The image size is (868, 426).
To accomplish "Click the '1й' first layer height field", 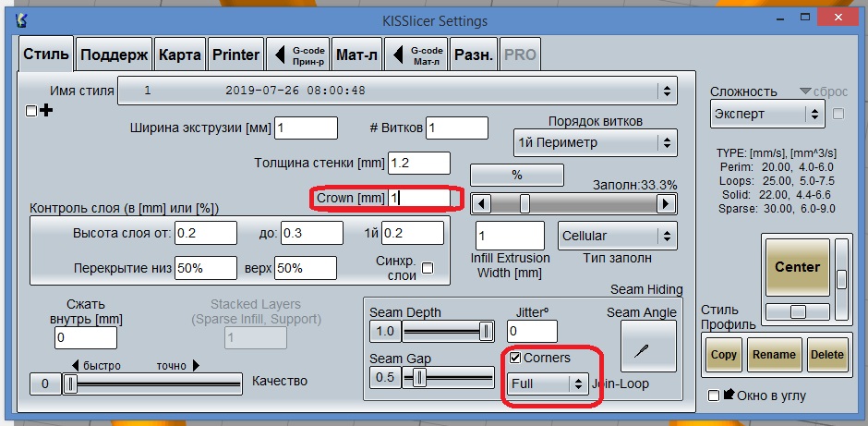I will click(x=413, y=233).
